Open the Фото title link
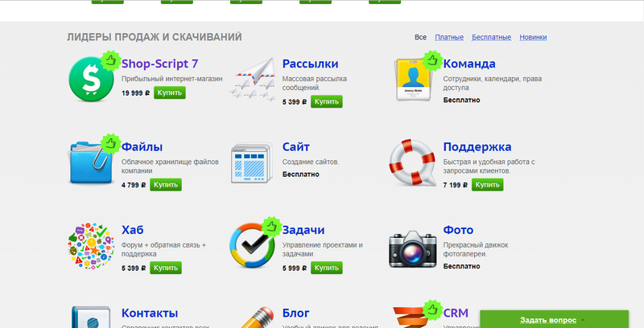This screenshot has width=644, height=328. pyautogui.click(x=458, y=230)
